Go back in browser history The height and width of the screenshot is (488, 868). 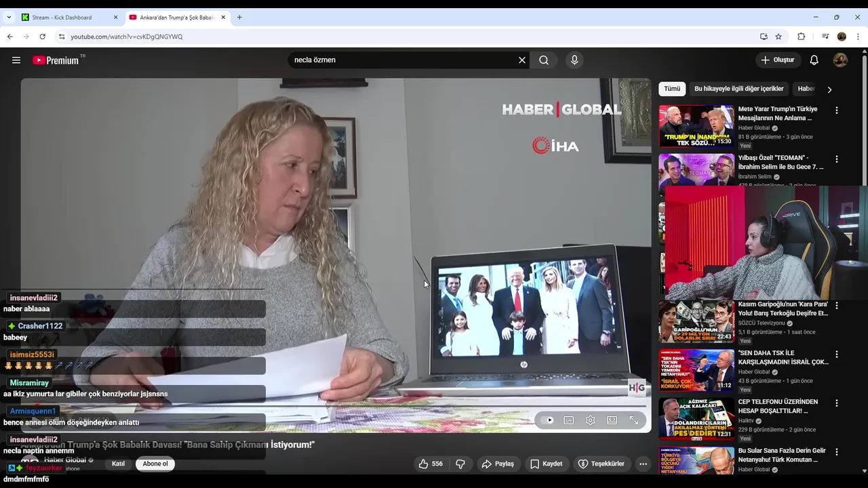[x=10, y=37]
